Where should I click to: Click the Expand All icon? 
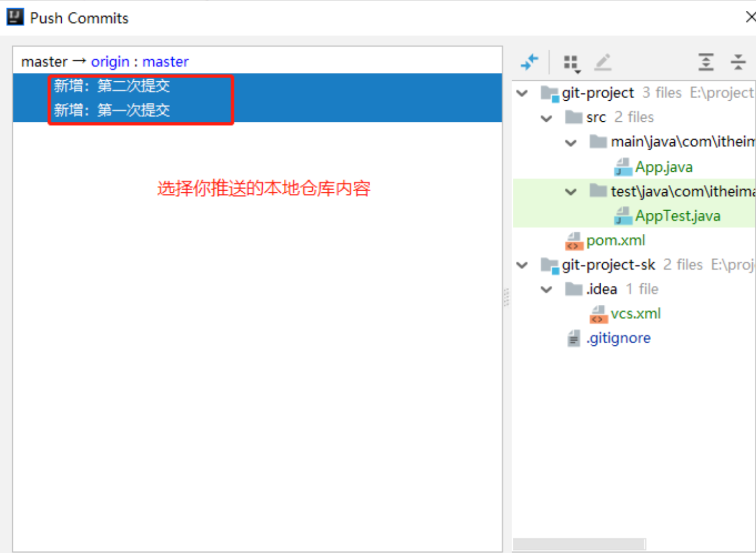click(x=706, y=62)
